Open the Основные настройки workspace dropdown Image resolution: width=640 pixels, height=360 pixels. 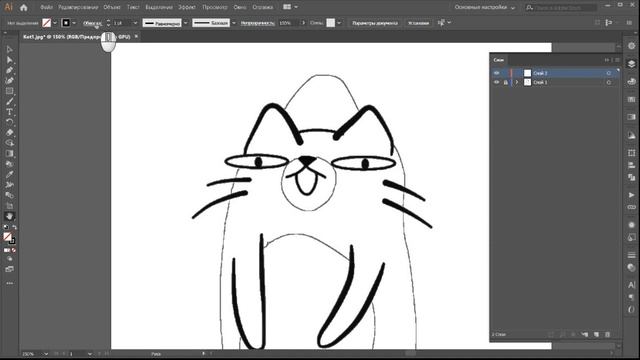pyautogui.click(x=484, y=7)
